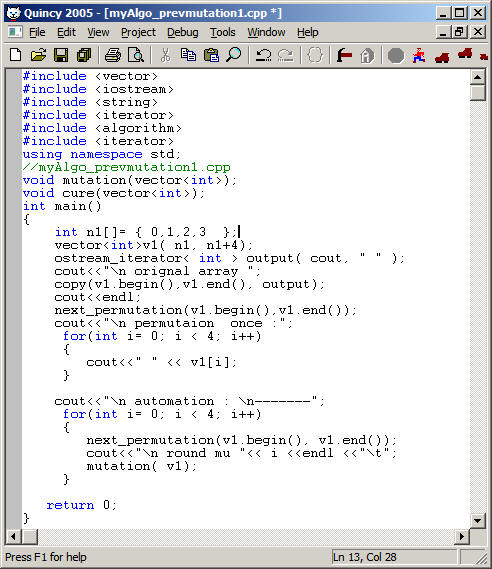Create a new file with toolbar icon

point(15,55)
